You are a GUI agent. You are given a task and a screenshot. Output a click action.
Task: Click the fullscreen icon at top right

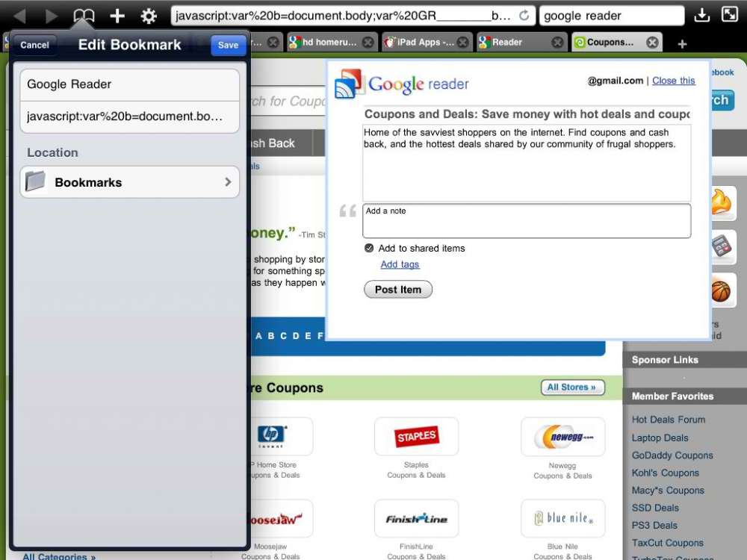[729, 14]
